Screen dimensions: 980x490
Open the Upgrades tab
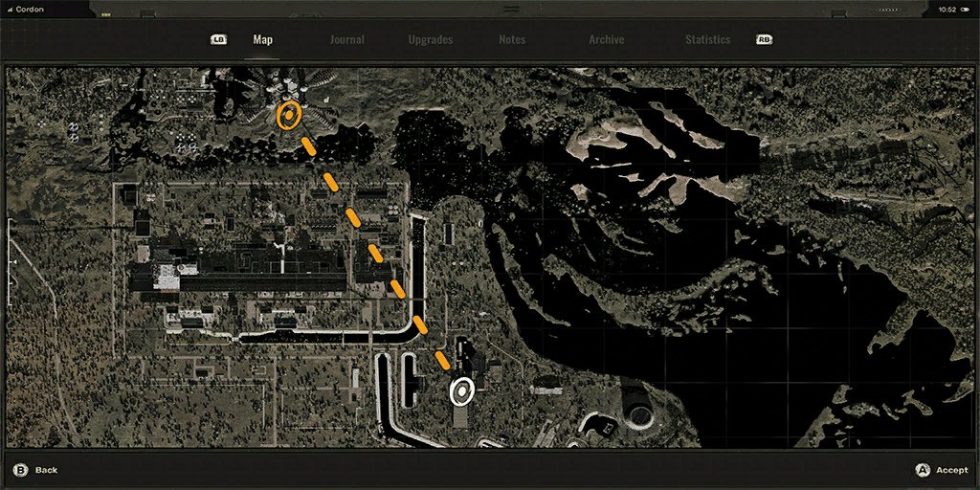(431, 39)
